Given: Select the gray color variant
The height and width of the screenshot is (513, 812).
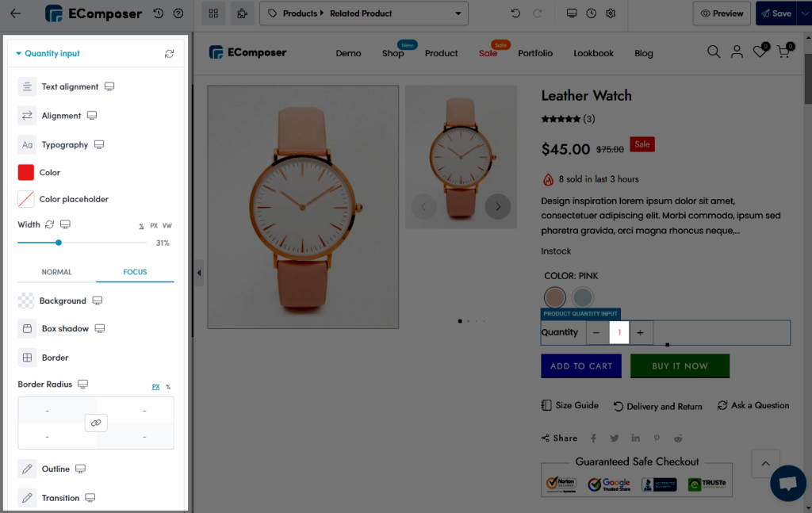Looking at the screenshot, I should click(x=583, y=297).
